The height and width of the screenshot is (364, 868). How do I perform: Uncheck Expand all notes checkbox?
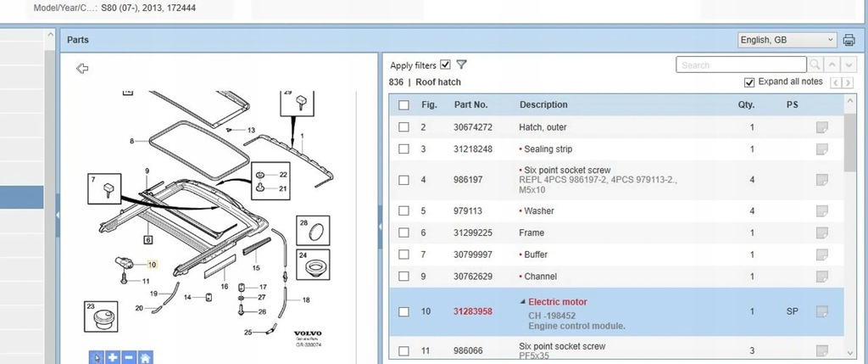tap(749, 82)
